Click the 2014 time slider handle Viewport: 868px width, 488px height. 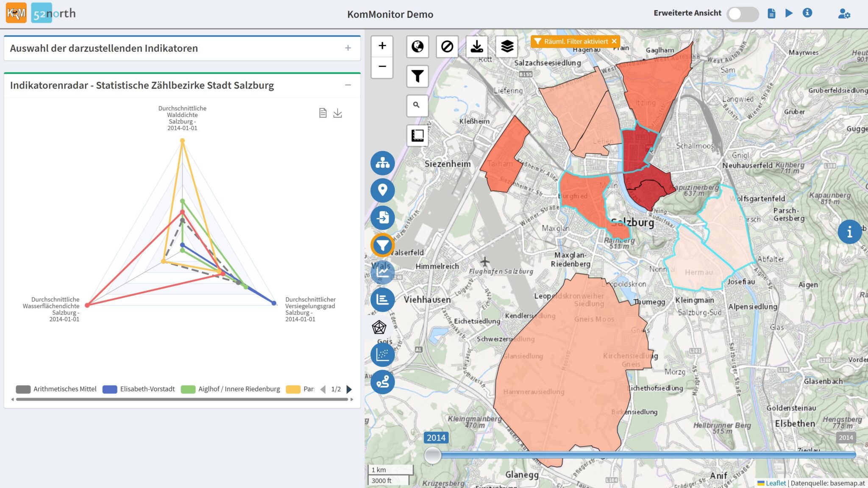[x=432, y=455]
